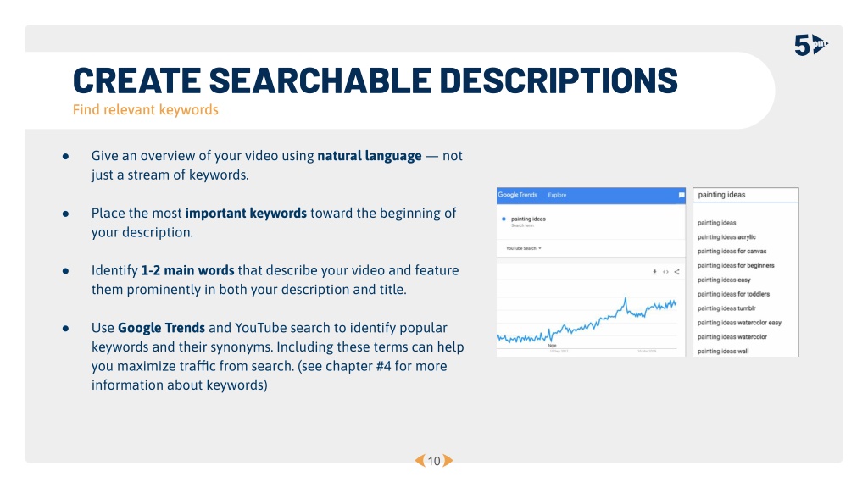The height and width of the screenshot is (488, 868).
Task: Click the blue dot beside painting ideas term
Action: pos(504,219)
